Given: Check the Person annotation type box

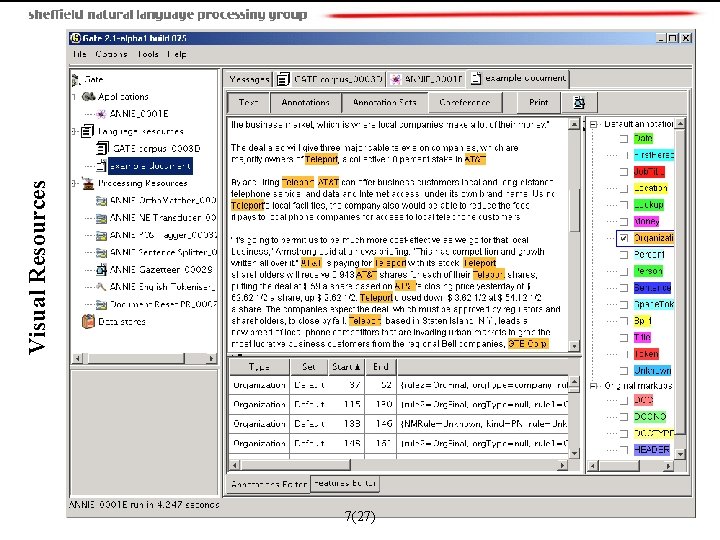Looking at the screenshot, I should point(624,271).
